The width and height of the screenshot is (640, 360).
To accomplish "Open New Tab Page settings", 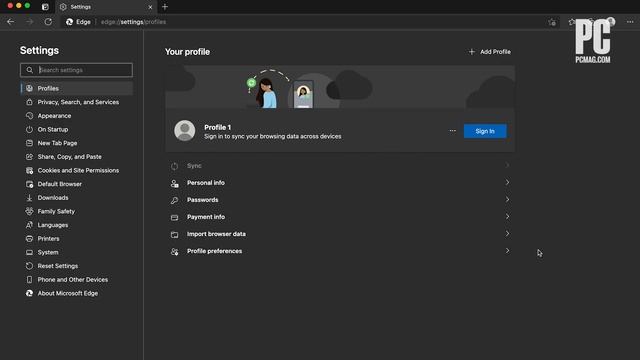I will coord(76,143).
